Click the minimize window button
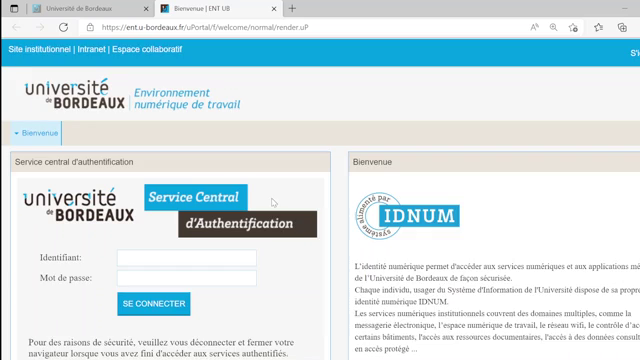This screenshot has height=360, width=640. 624,9
